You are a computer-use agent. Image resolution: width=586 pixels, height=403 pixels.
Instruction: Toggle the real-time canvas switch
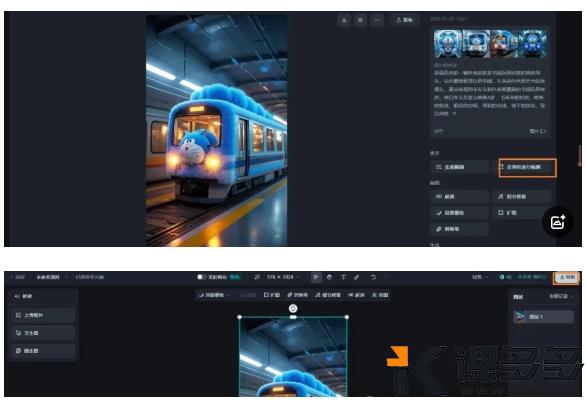click(201, 277)
